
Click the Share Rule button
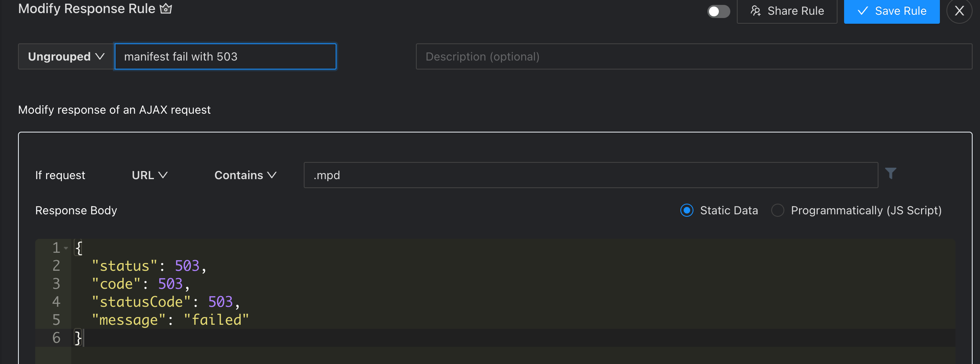pyautogui.click(x=787, y=11)
